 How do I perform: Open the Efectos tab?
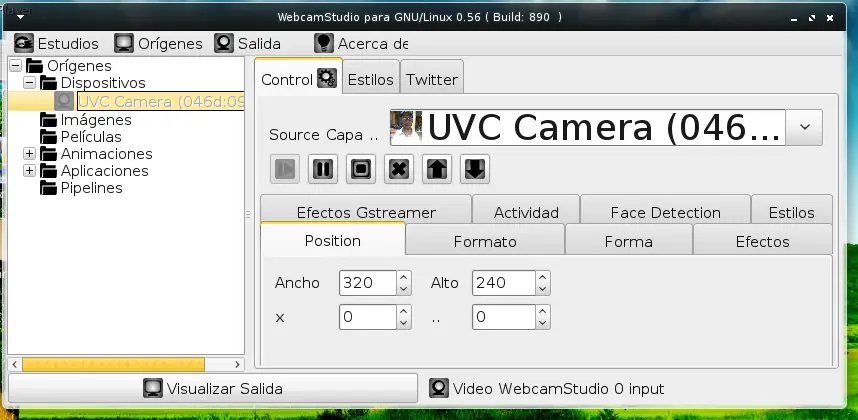[x=762, y=241]
